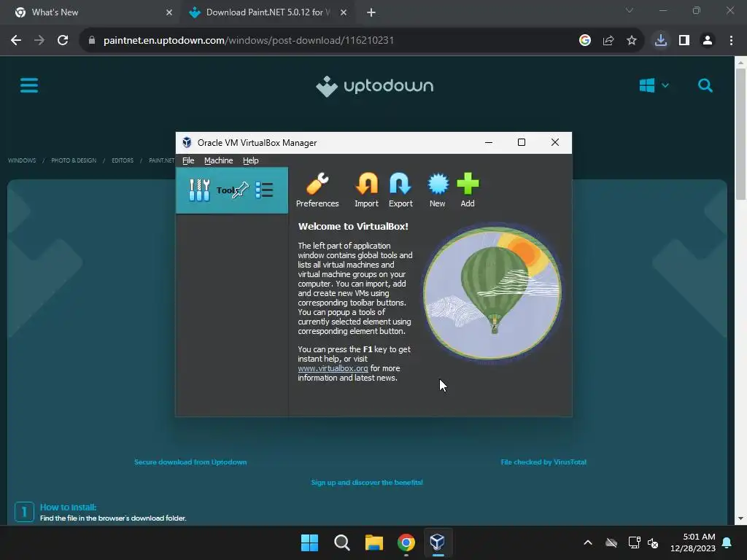This screenshot has height=560, width=747.
Task: Open taskbar Search
Action: tap(342, 542)
